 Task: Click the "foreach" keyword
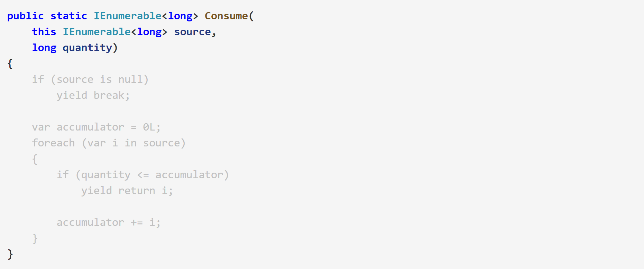[53, 143]
